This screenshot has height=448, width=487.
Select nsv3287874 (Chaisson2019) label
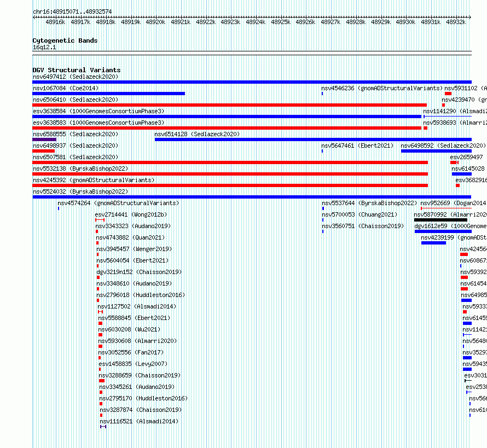pos(141,410)
